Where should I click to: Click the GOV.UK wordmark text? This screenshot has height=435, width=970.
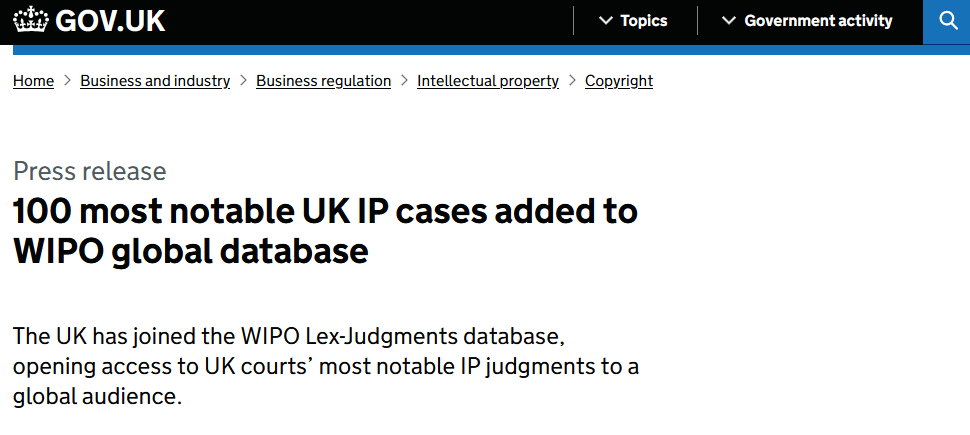point(110,21)
